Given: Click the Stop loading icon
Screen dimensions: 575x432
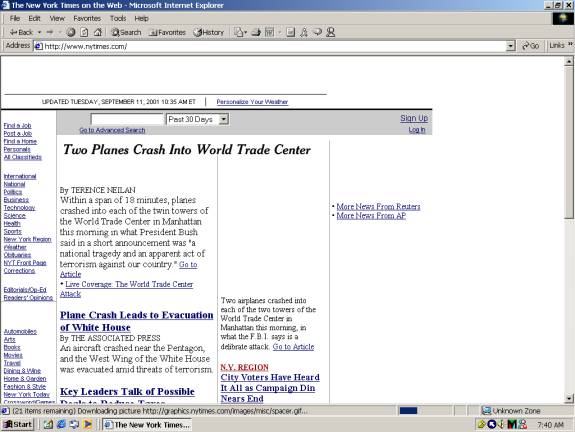Looking at the screenshot, I should (x=71, y=32).
